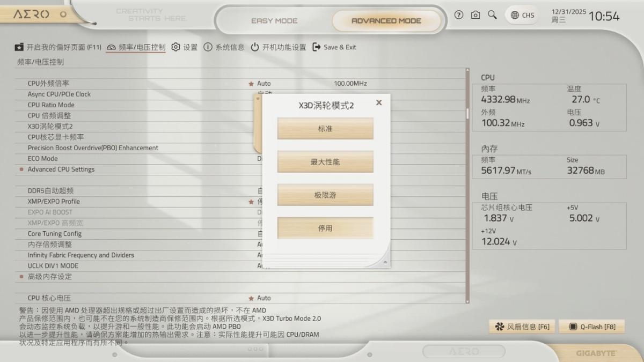Select UCLK DIV1 MODE row
Screen dimensions: 644x362
pyautogui.click(x=240, y=266)
